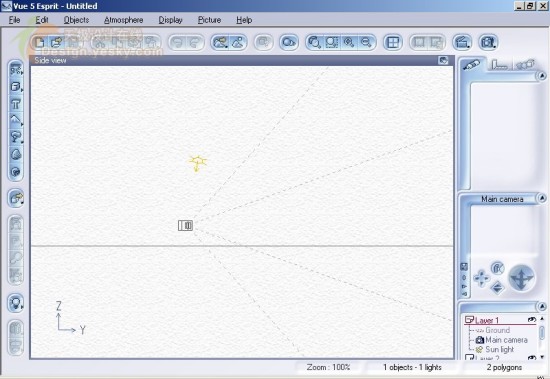Add a light with bulb icon

pyautogui.click(x=16, y=303)
